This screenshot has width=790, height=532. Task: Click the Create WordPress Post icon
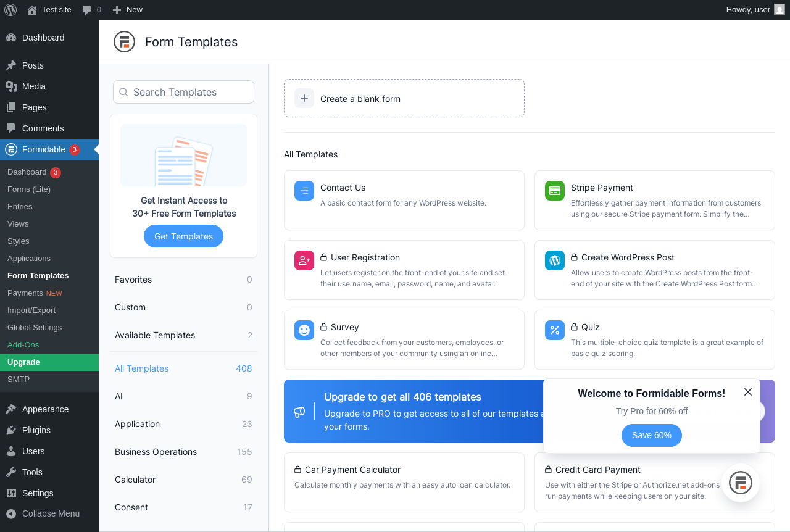coord(555,260)
